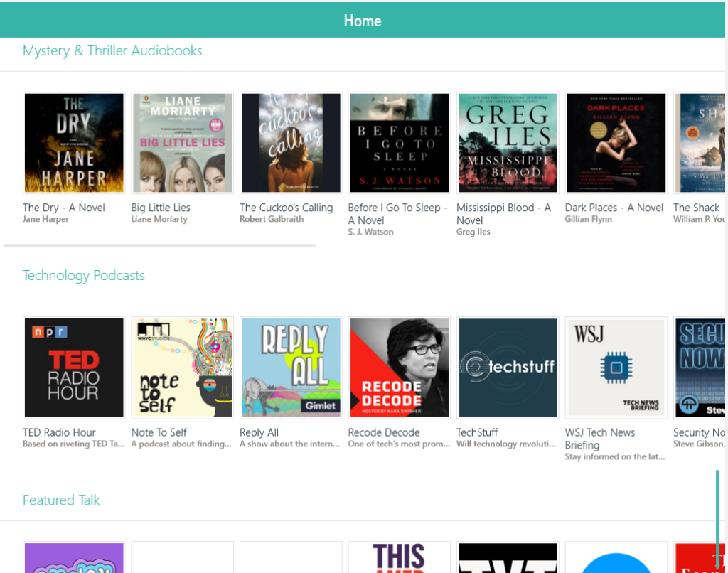The width and height of the screenshot is (728, 573).
Task: Click the vertical page scrollbar thumb
Action: click(718, 519)
